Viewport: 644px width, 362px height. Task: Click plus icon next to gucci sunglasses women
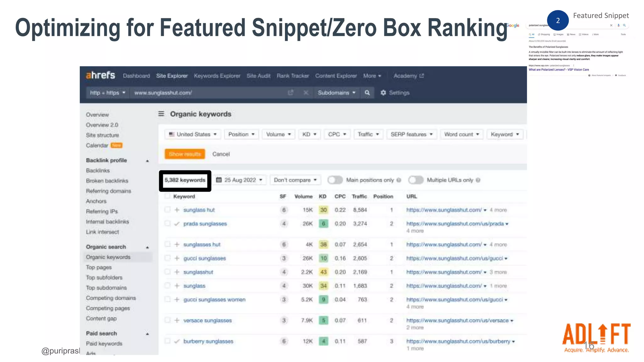coord(177,299)
